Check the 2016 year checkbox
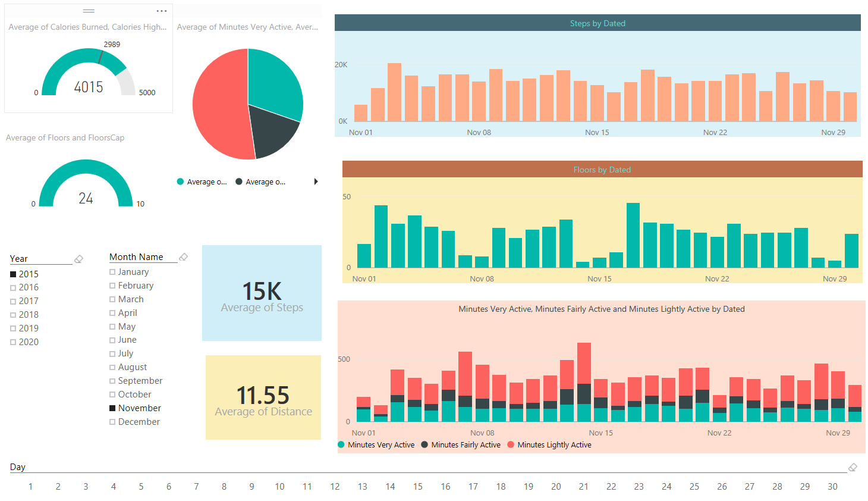868x501 pixels. [13, 287]
